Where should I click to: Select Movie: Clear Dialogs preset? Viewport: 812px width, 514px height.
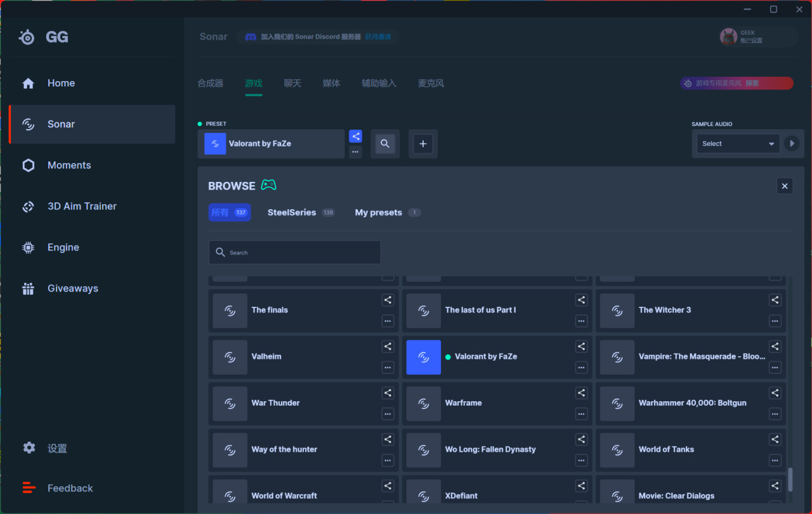pyautogui.click(x=691, y=490)
